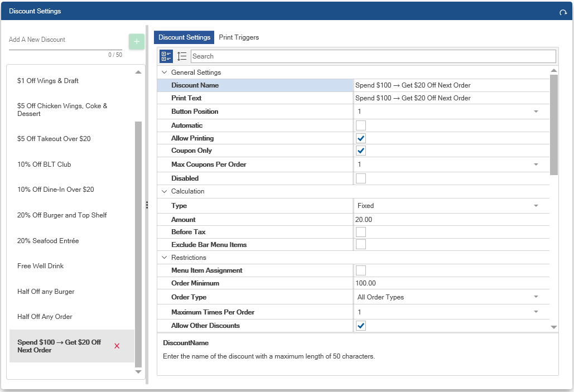The width and height of the screenshot is (574, 392).
Task: Select the Discount Settings tab
Action: tap(184, 37)
